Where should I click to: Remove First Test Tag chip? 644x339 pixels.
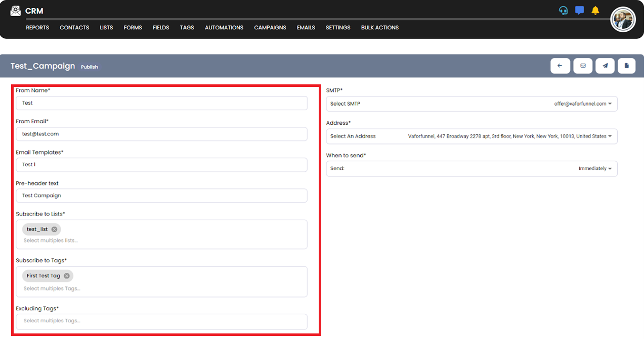click(x=67, y=276)
